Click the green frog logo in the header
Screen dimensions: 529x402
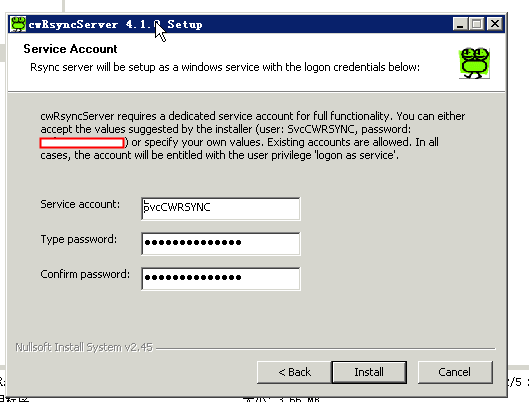tap(474, 63)
